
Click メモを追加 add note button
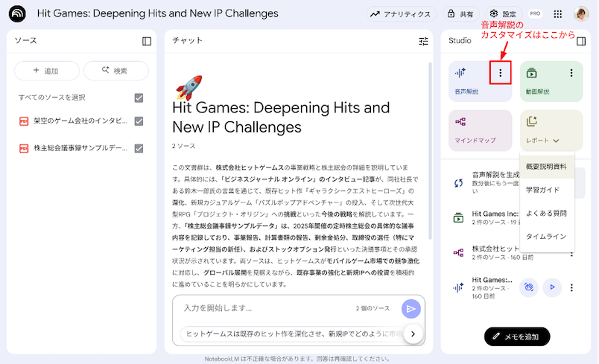[x=517, y=336]
